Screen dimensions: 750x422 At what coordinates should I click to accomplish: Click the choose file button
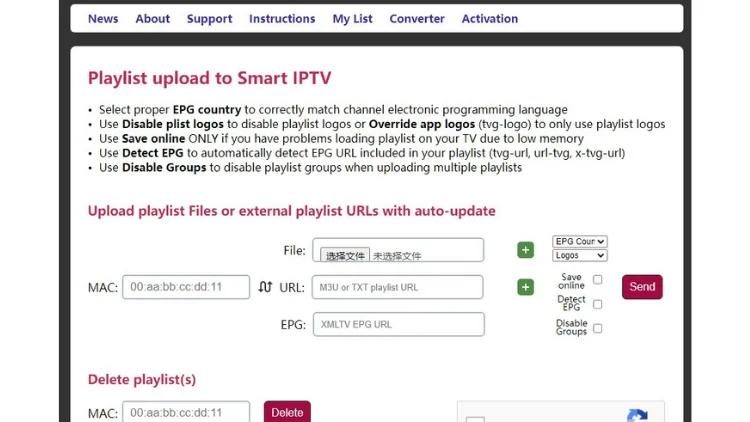pyautogui.click(x=345, y=255)
